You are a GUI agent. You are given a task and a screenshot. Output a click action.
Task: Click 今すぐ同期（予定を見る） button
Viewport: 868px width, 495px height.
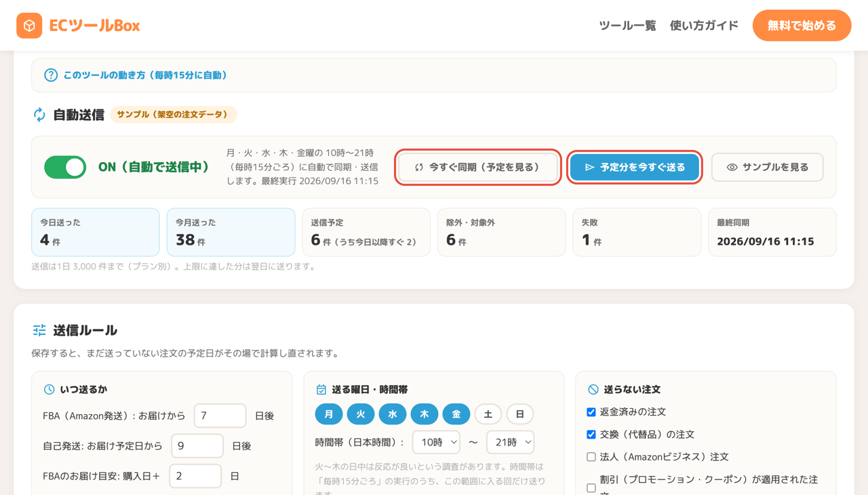click(x=478, y=167)
